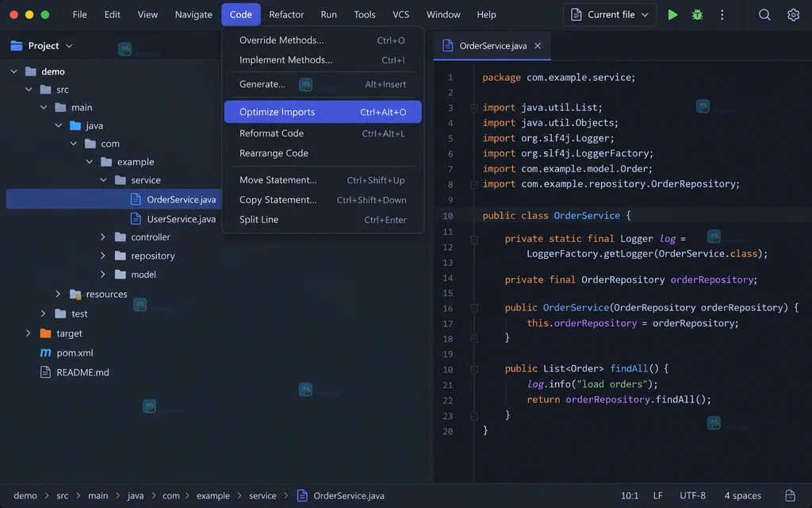The width and height of the screenshot is (812, 508).
Task: Toggle the fold marker next to findAll method
Action: tap(474, 369)
